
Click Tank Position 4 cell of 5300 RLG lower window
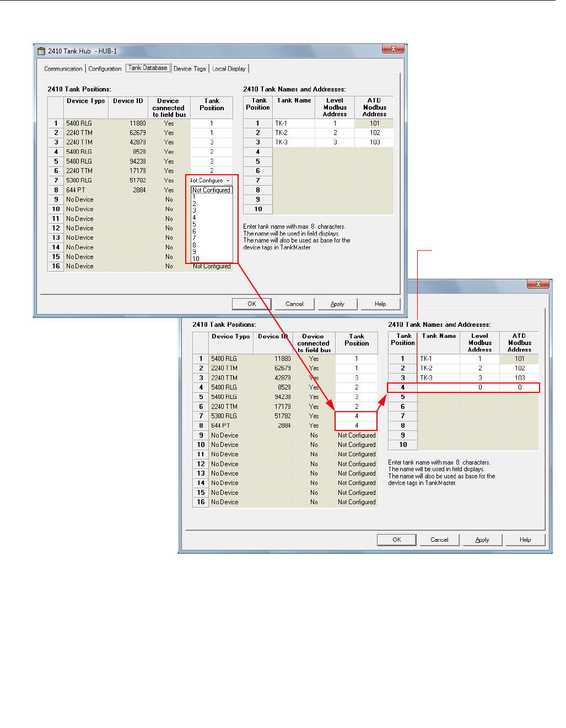pos(357,416)
